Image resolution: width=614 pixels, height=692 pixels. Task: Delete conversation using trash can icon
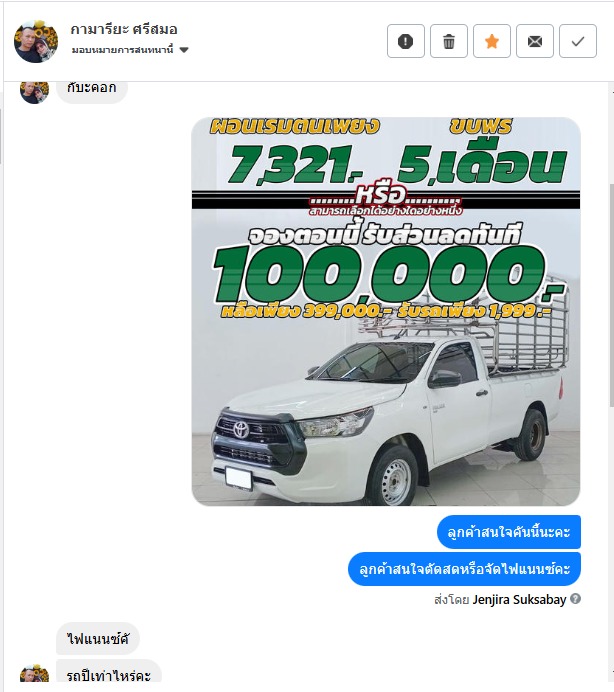click(448, 41)
